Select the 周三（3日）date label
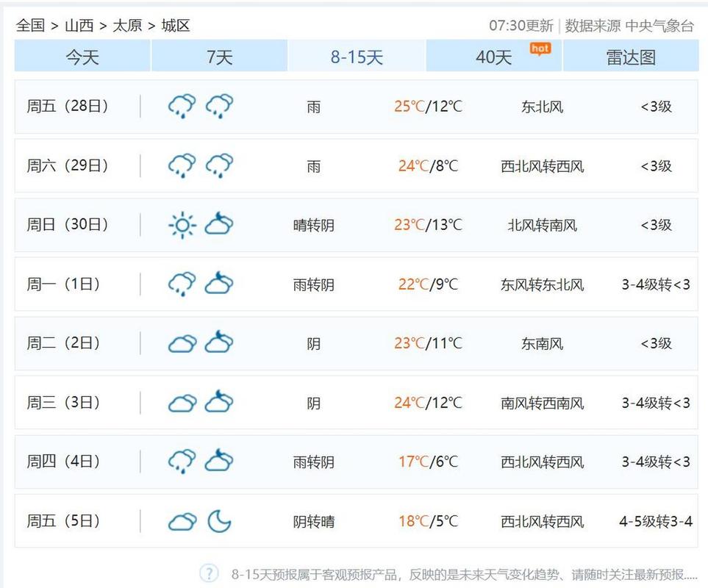The width and height of the screenshot is (708, 588). tap(63, 402)
